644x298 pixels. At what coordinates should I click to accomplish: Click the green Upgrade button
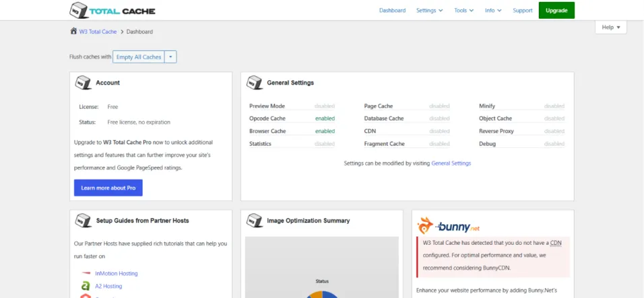point(556,10)
